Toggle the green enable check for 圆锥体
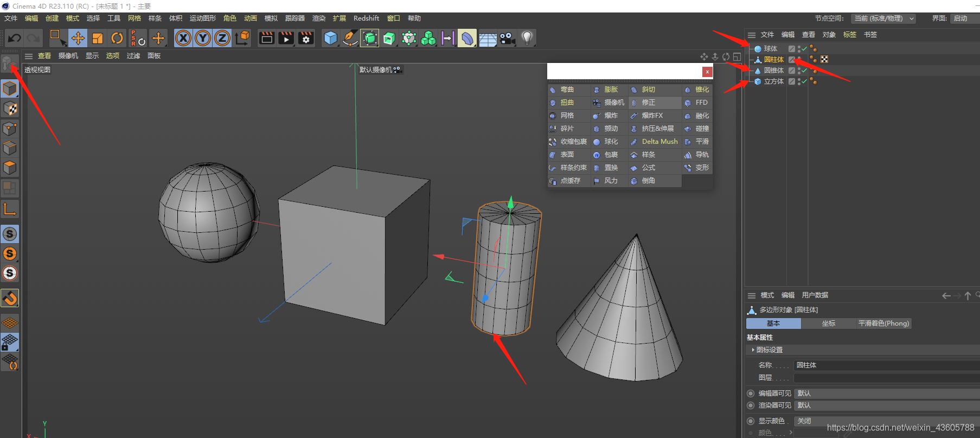 (805, 71)
